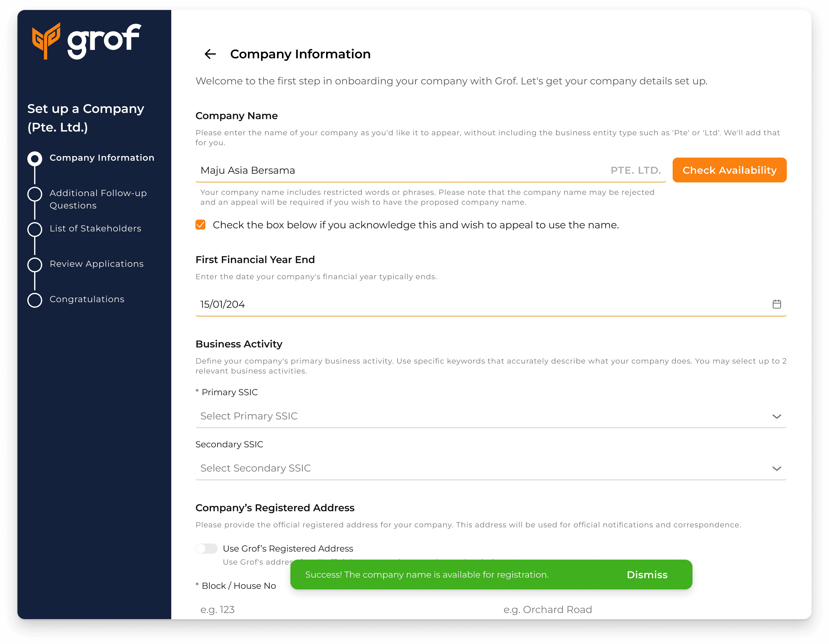Click the Review Applications step circle
The height and width of the screenshot is (644, 829).
click(34, 265)
